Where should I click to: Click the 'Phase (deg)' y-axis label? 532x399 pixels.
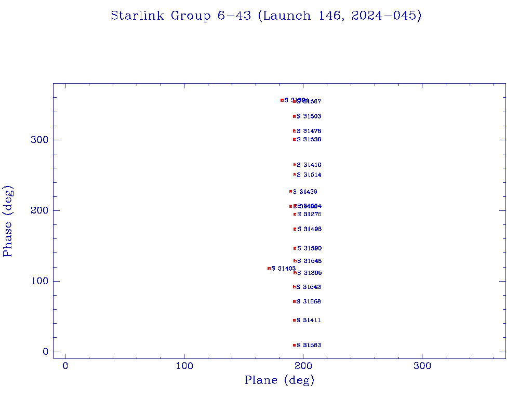point(8,221)
